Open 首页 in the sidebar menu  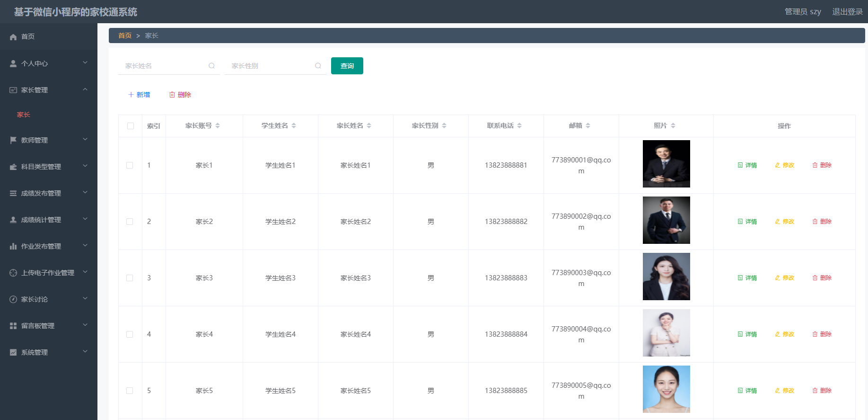49,36
